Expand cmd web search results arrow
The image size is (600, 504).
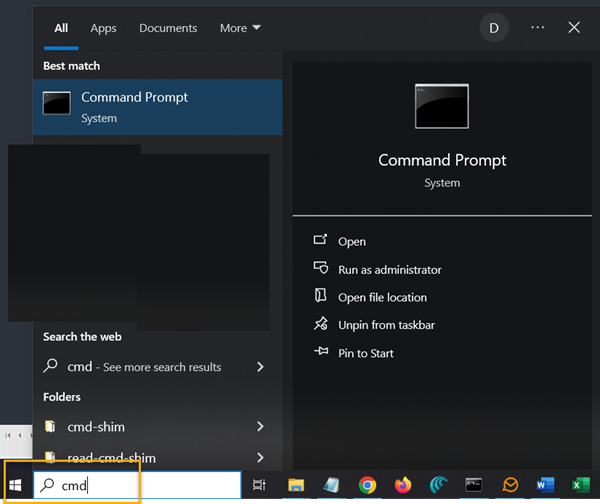(260, 367)
